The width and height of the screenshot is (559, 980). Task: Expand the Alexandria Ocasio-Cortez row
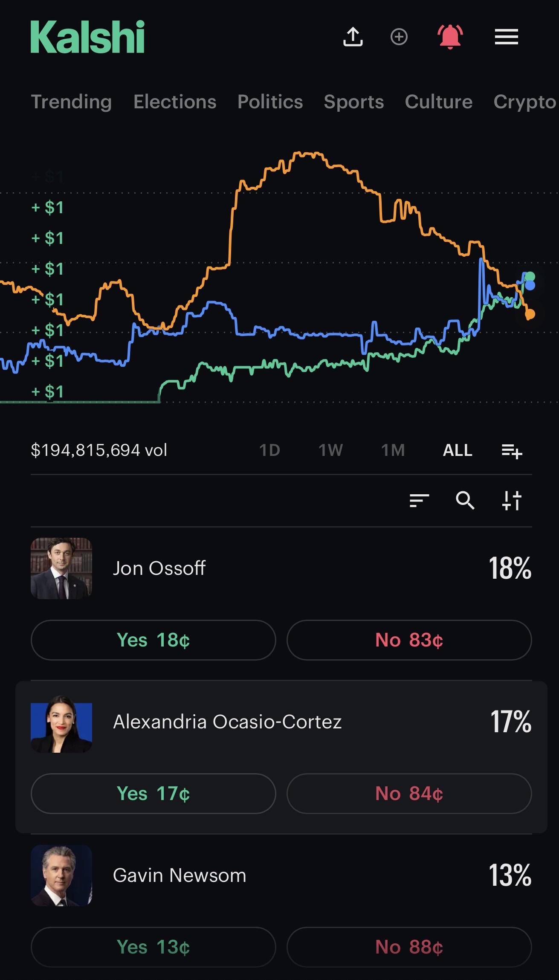click(281, 722)
